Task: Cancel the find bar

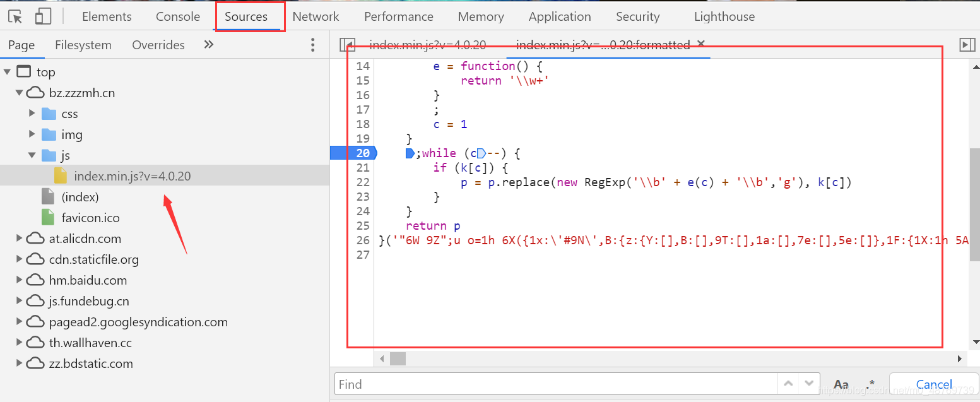Action: (934, 384)
